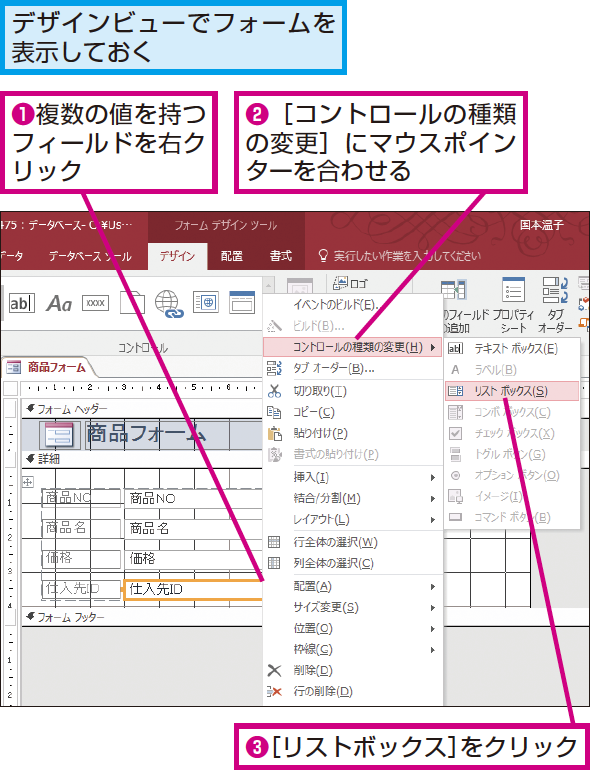
Task: Expand the controls gallery scroll arrow
Action: 268,285
